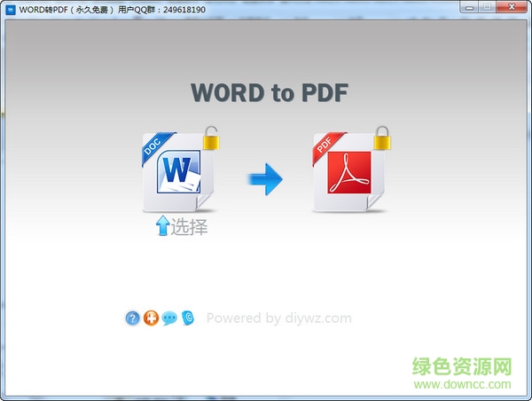Click the orange plus icon

151,318
